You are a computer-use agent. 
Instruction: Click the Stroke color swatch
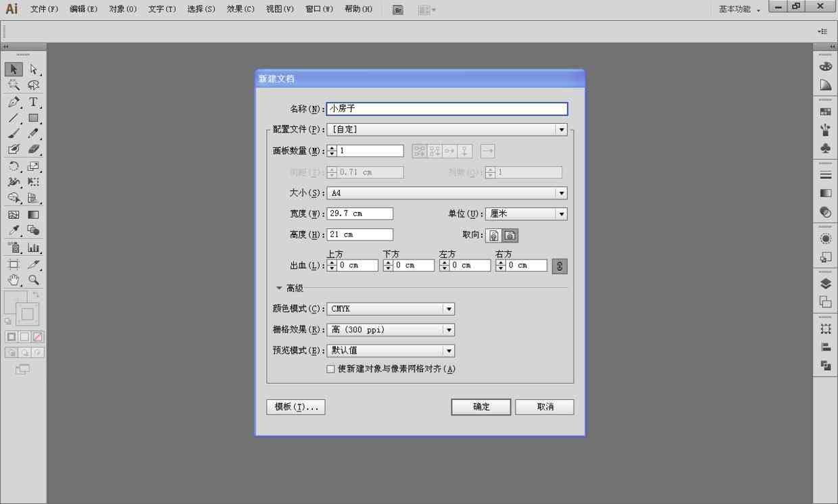click(x=28, y=315)
